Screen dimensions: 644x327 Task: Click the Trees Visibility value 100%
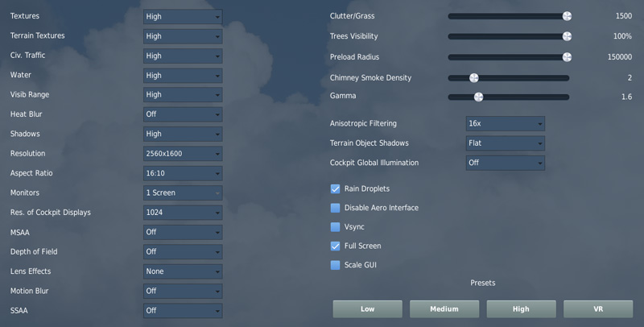[x=622, y=36]
